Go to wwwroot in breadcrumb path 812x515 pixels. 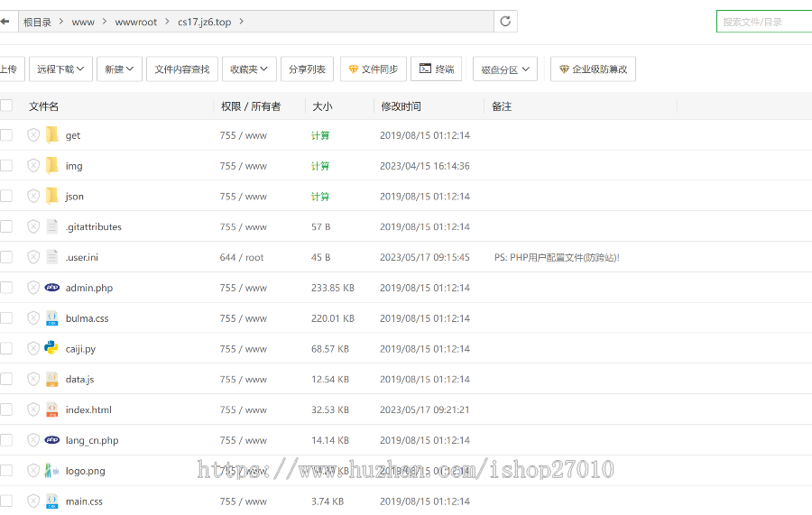[x=135, y=23]
